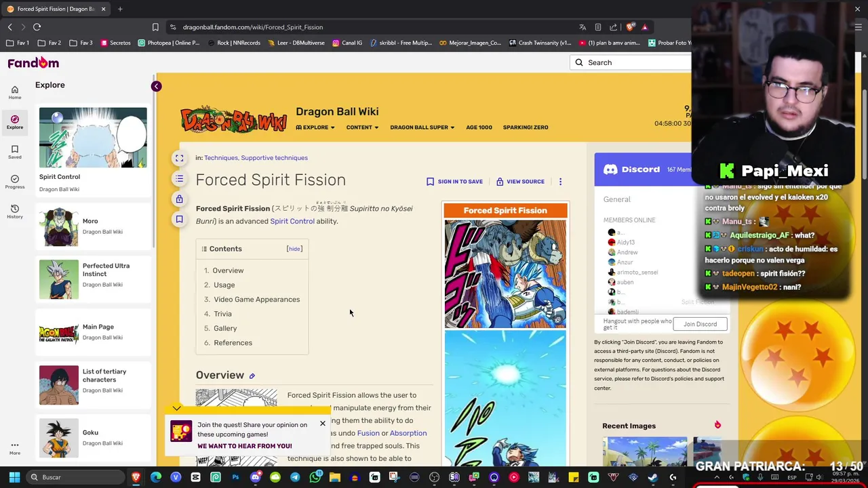Open the Main Page explore card

pyautogui.click(x=93, y=332)
